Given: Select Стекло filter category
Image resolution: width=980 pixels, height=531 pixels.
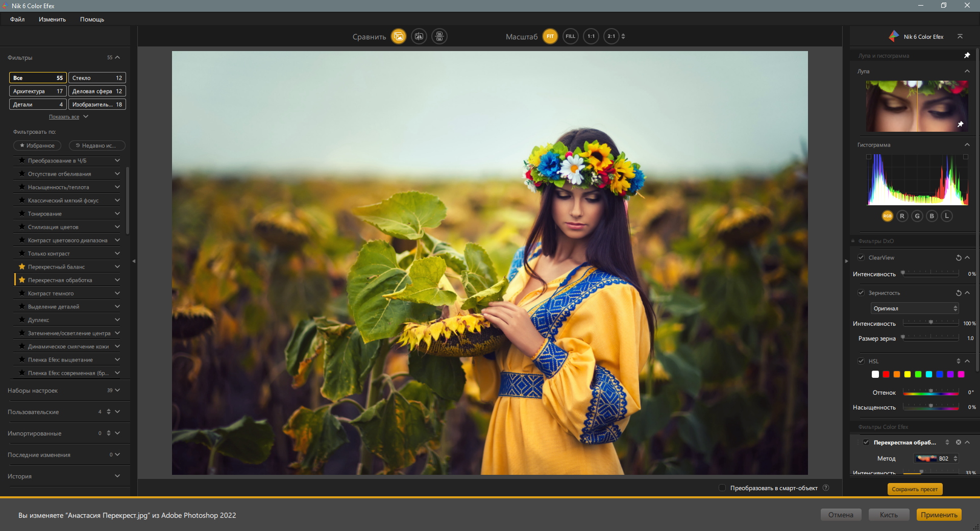Looking at the screenshot, I should tap(97, 78).
